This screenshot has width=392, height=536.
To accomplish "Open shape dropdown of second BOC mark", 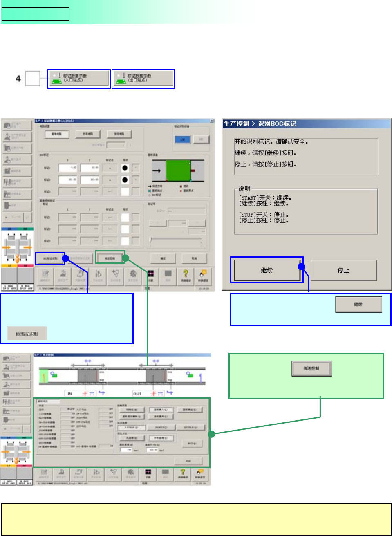I will point(136,180).
